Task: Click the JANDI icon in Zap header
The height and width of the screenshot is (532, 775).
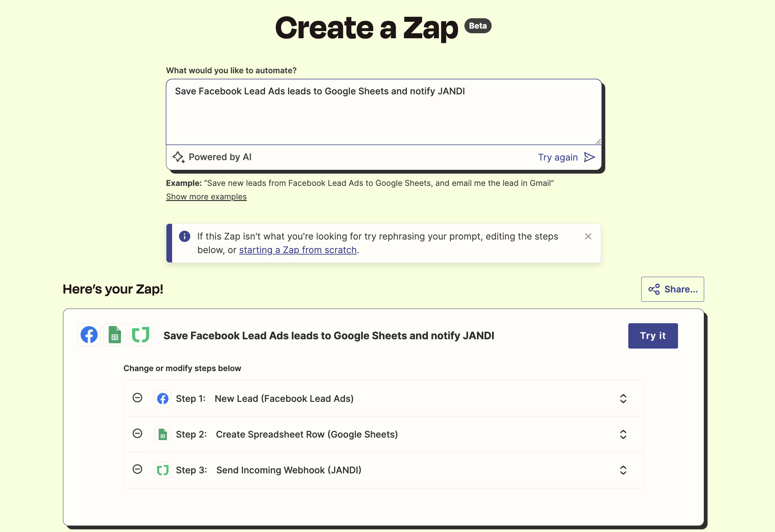Action: click(x=141, y=335)
